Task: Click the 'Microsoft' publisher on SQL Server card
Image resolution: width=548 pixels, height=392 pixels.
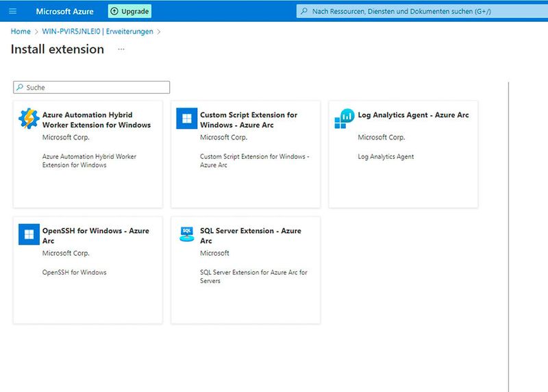Action: [x=214, y=253]
